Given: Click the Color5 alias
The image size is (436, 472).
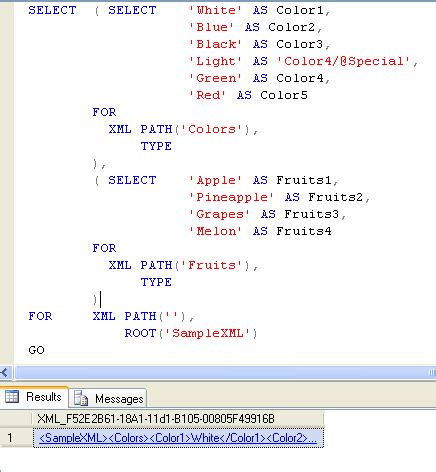Looking at the screenshot, I should [x=284, y=95].
